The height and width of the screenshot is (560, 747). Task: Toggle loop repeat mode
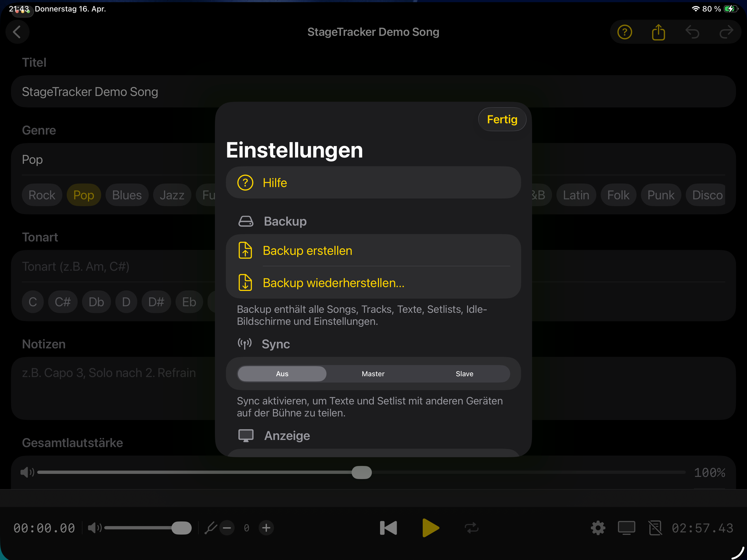[x=471, y=527]
